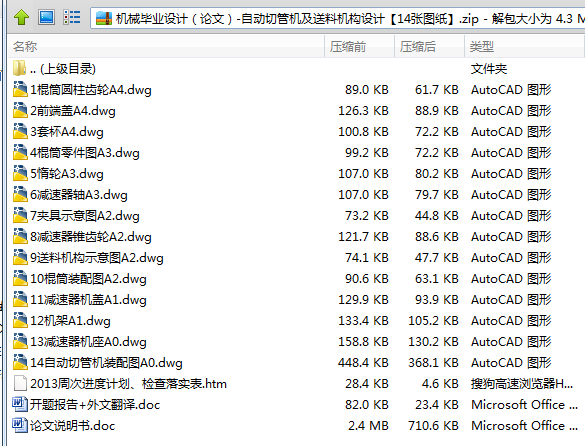Click icon of 3套杯A4.dwg
Screen dimensions: 585x446
click(20, 131)
